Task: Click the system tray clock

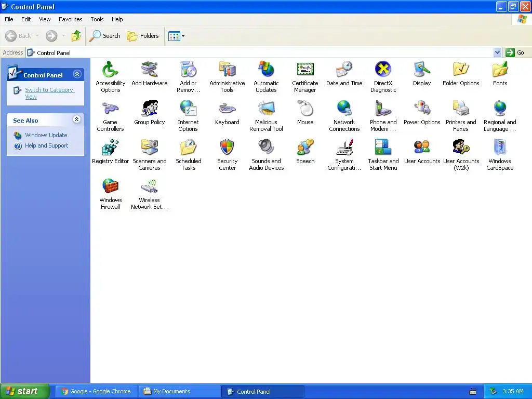Action: tap(513, 392)
